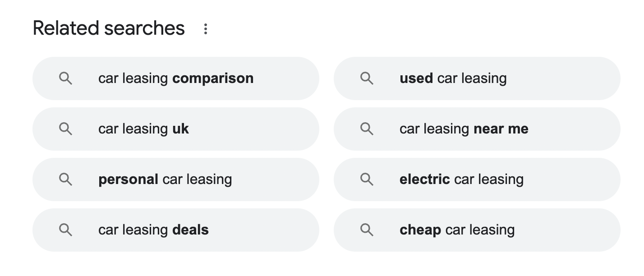This screenshot has height=276, width=644.
Task: Click the magnifier icon in 'personal car leasing' chip
Action: [x=66, y=179]
